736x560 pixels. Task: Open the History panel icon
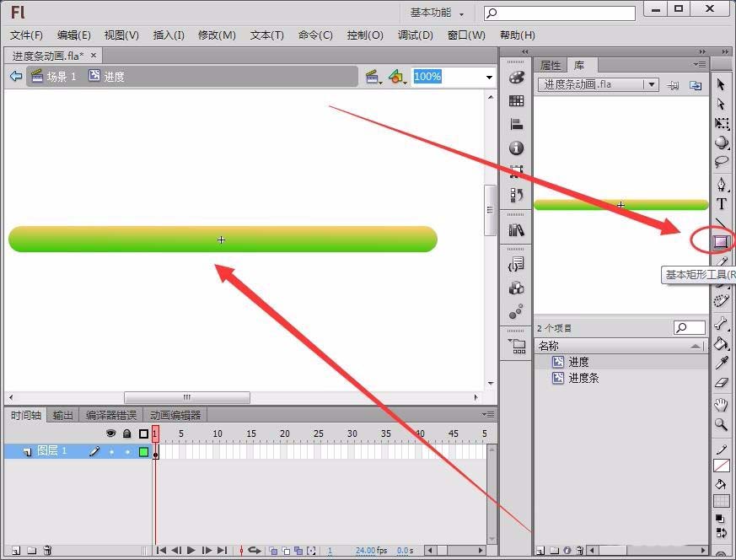point(516,194)
